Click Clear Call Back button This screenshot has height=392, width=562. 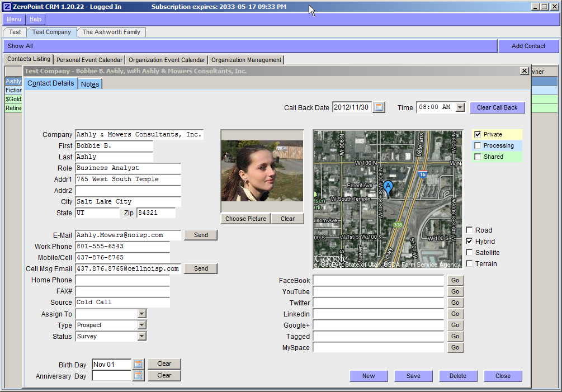click(497, 107)
